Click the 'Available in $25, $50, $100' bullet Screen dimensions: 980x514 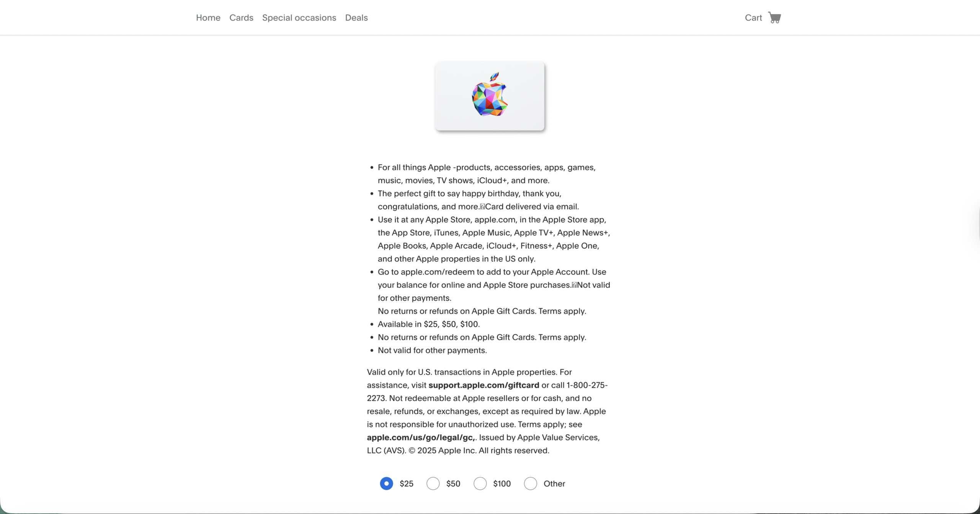pos(429,324)
